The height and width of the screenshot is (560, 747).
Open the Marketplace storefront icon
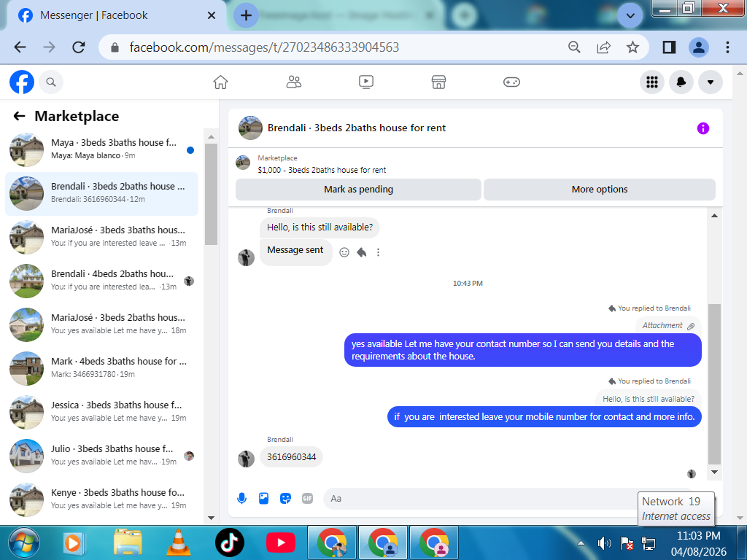[x=438, y=82]
